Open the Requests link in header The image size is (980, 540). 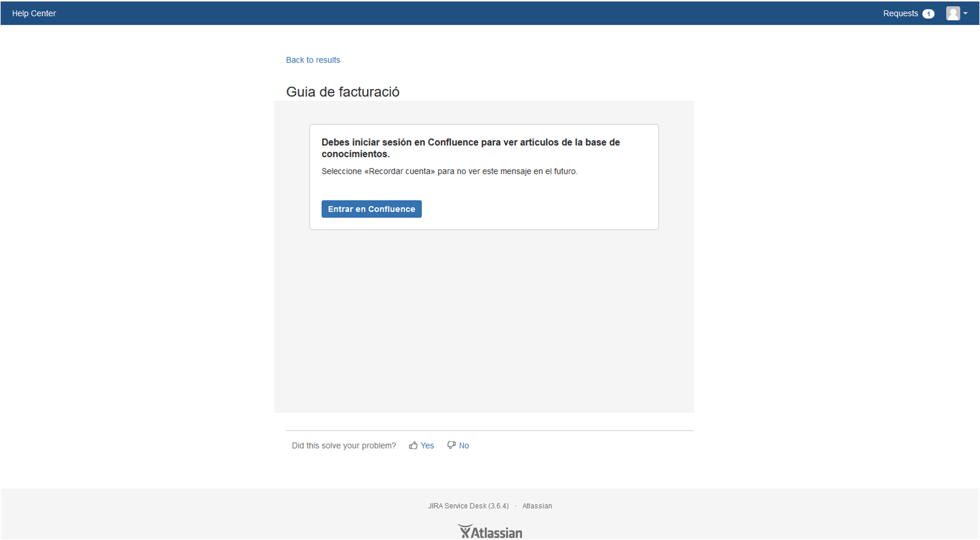900,13
